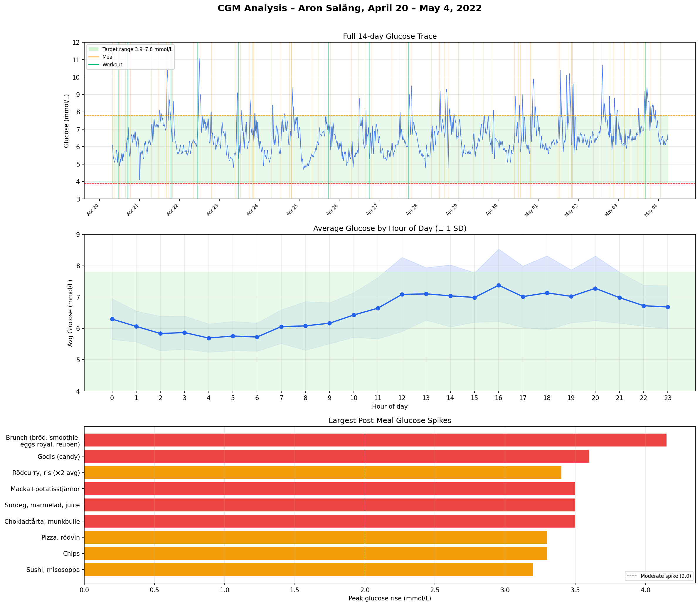The image size is (700, 606).
Task: Click the Chips orange bar
Action: pyautogui.click(x=315, y=553)
